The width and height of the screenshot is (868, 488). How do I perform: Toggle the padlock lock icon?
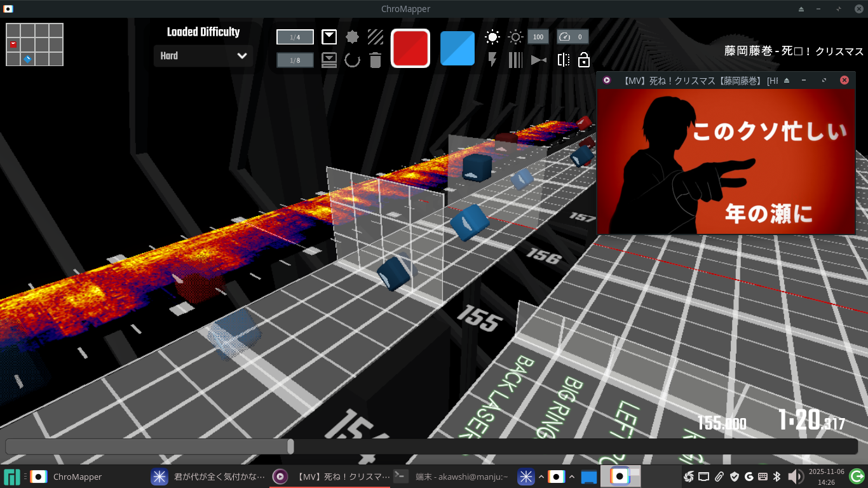coord(584,60)
